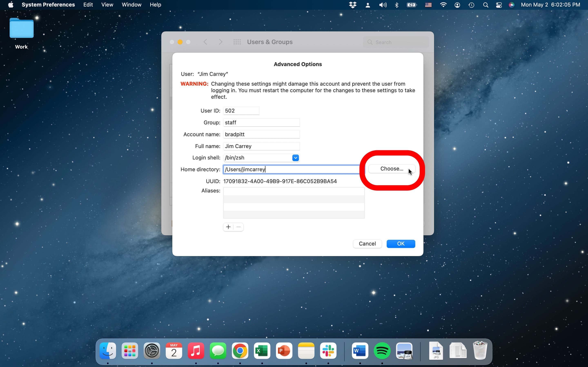Open Spotify from the Dock
This screenshot has height=367, width=588.
click(382, 351)
